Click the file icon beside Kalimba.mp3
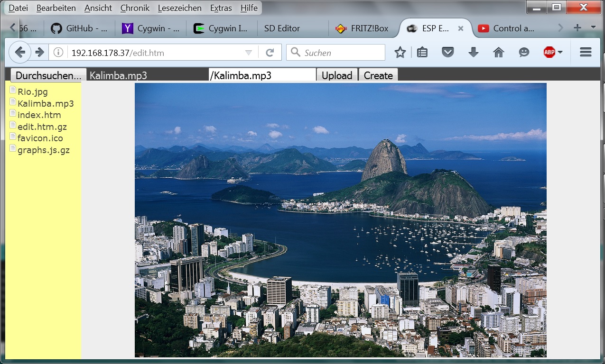The width and height of the screenshot is (605, 364). [13, 102]
